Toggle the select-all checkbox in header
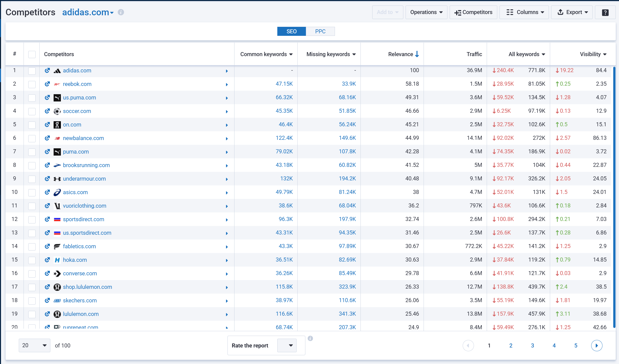 (x=32, y=54)
